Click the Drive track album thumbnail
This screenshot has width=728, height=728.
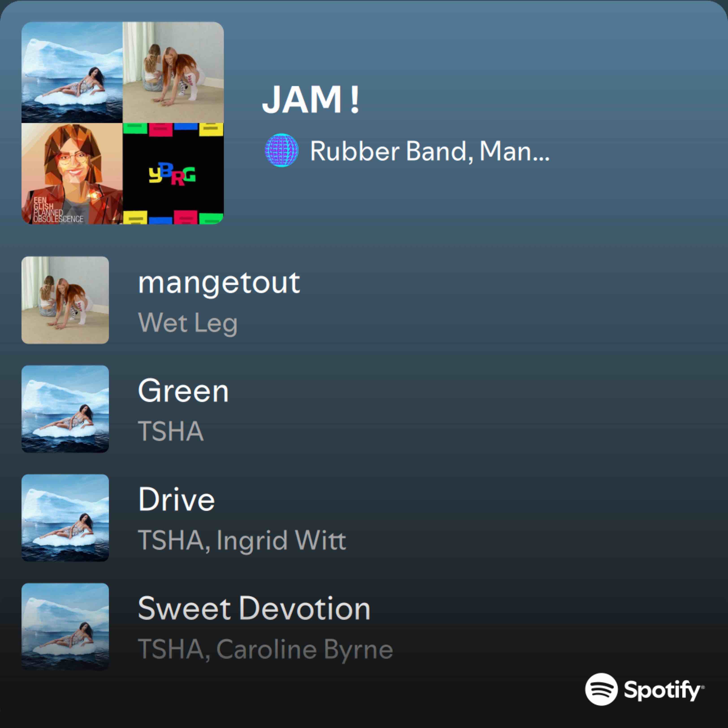[x=65, y=518]
